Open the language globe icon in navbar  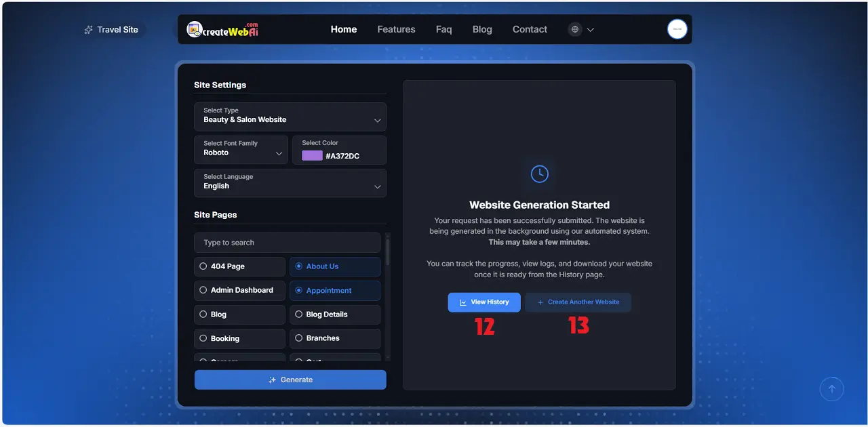[574, 29]
